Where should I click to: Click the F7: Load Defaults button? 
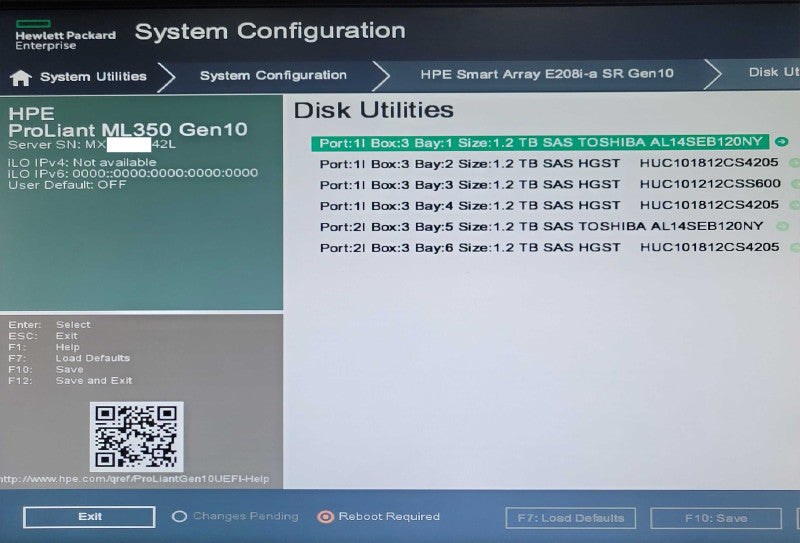(571, 518)
